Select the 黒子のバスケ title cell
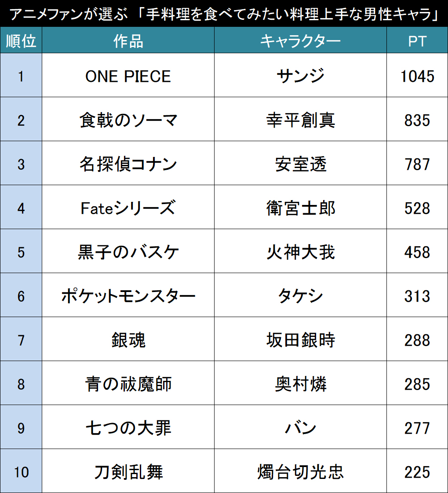This screenshot has width=448, height=493. (128, 251)
